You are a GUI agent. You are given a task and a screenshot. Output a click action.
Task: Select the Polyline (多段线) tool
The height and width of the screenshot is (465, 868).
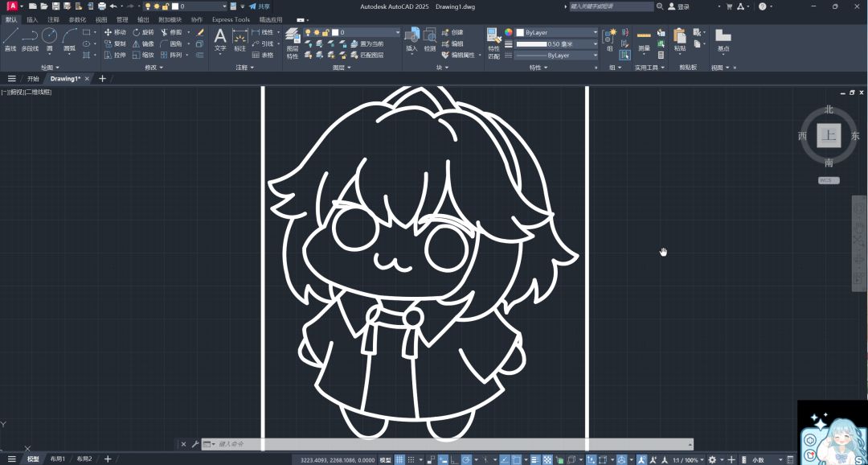tap(30, 40)
